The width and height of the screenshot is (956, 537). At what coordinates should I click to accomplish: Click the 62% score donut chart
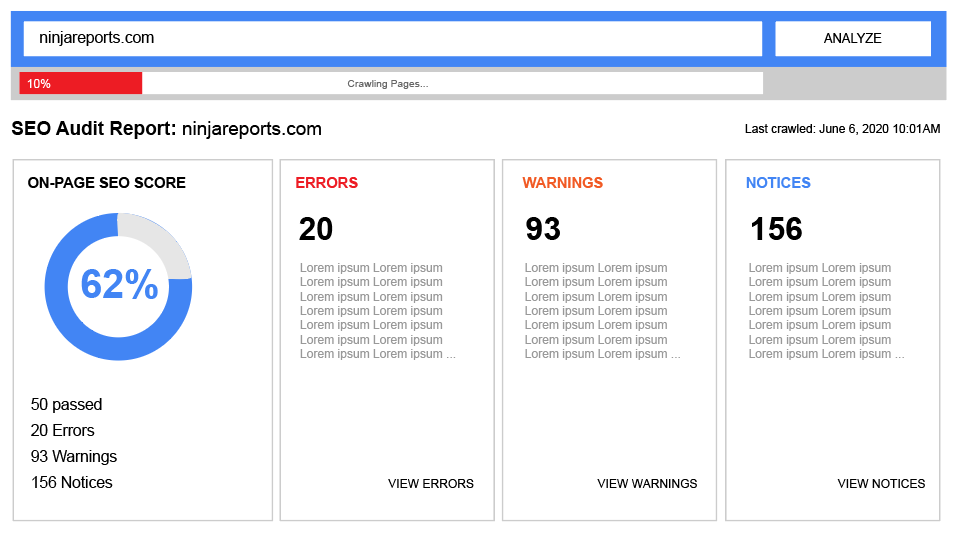[118, 286]
